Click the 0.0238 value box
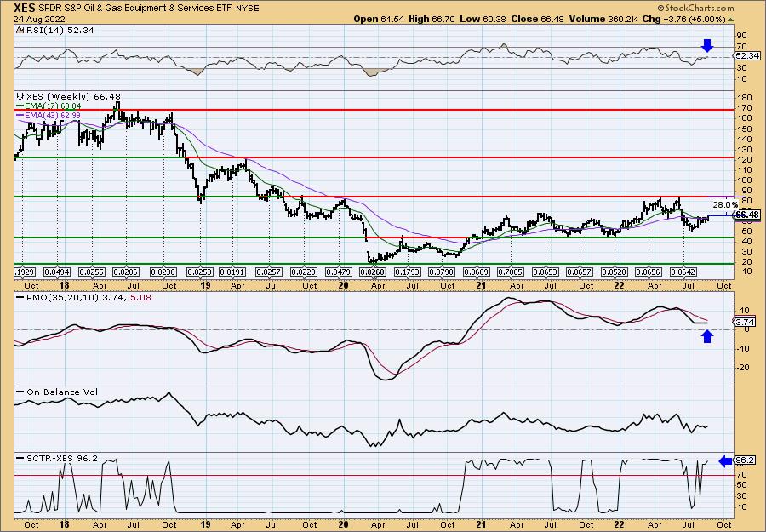 [x=163, y=272]
